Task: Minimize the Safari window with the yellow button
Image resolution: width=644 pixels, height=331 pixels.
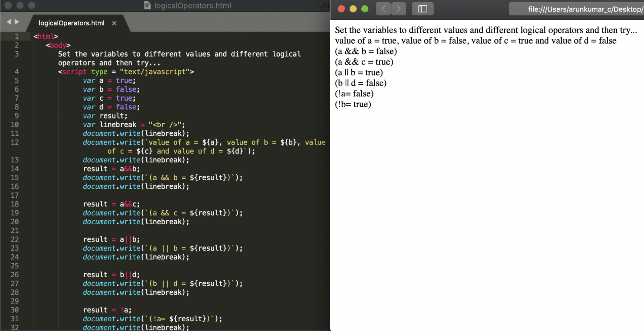Action: click(353, 9)
